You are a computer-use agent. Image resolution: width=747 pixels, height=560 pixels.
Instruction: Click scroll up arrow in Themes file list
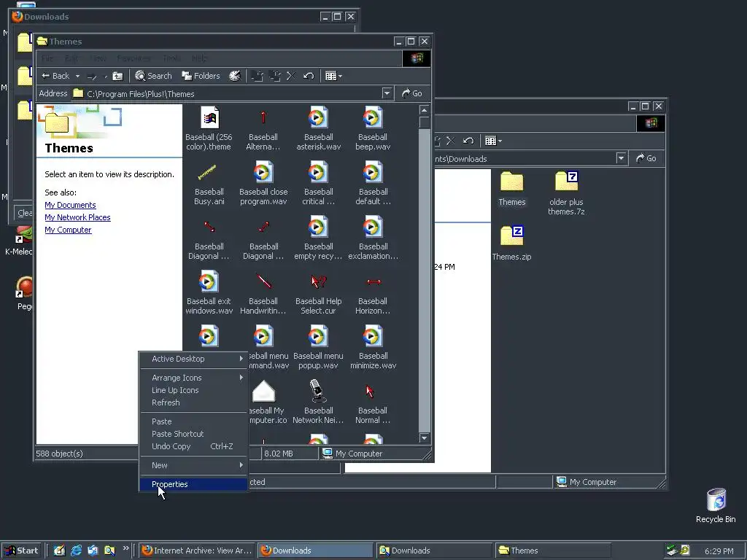tap(424, 110)
